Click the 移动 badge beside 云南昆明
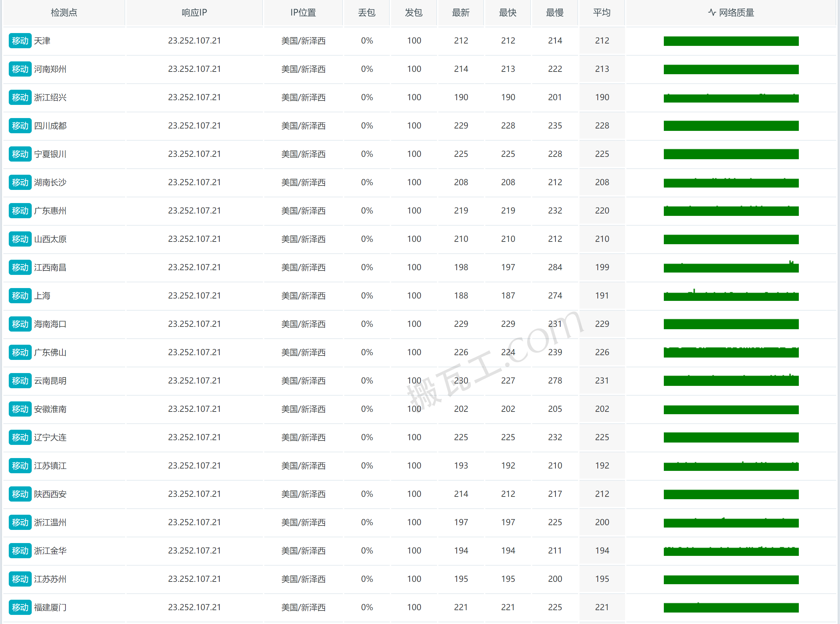Screen dimensions: 840x624 coord(20,381)
